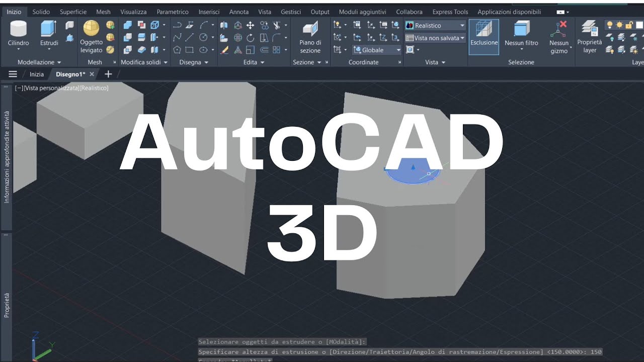Click the rectangular Array grid icon

(276, 50)
